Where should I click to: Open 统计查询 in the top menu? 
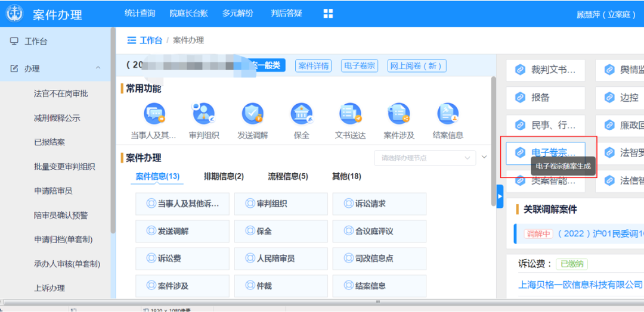point(140,13)
